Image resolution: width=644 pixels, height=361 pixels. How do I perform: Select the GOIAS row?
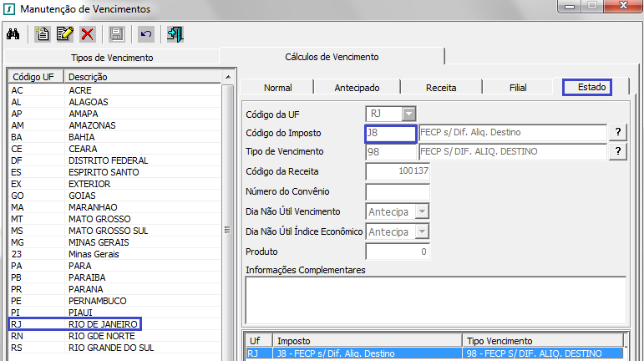tap(114, 196)
